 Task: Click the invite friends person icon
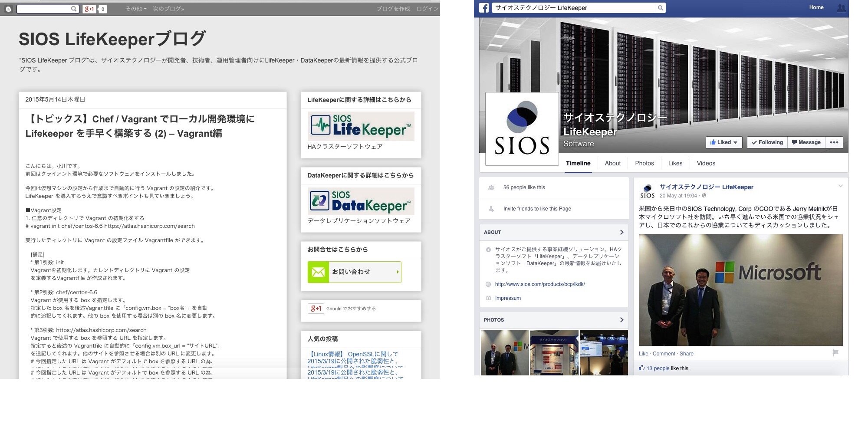click(x=491, y=209)
